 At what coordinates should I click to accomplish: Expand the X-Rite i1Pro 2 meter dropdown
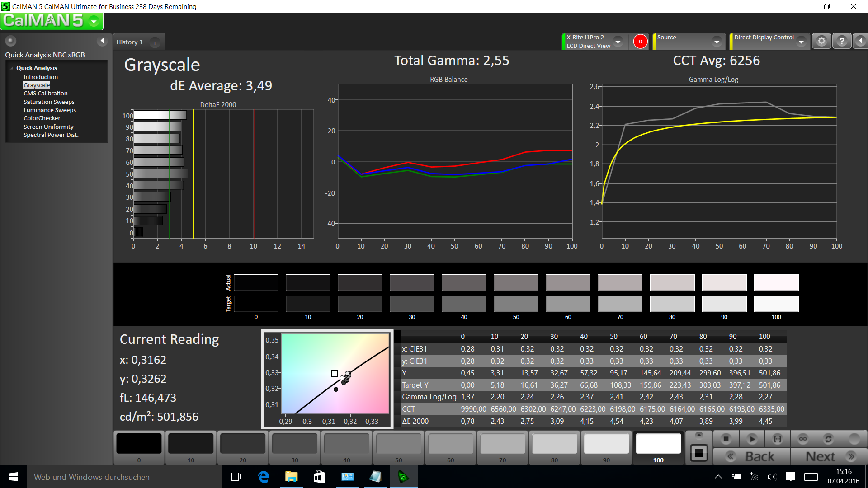tap(618, 42)
